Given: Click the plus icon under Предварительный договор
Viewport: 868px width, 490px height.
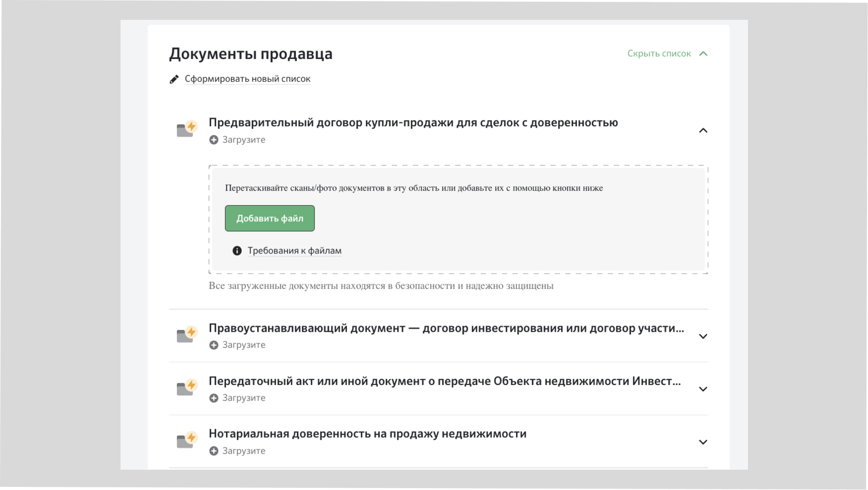Looking at the screenshot, I should [214, 140].
